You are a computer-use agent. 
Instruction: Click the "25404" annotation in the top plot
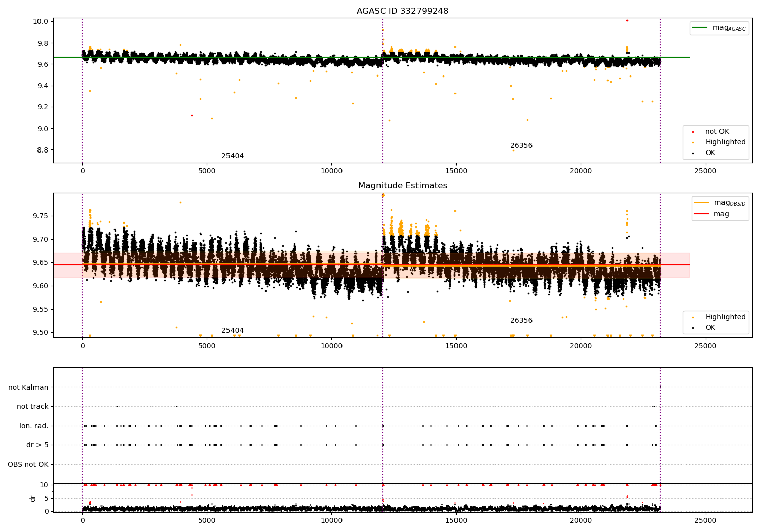coord(233,156)
